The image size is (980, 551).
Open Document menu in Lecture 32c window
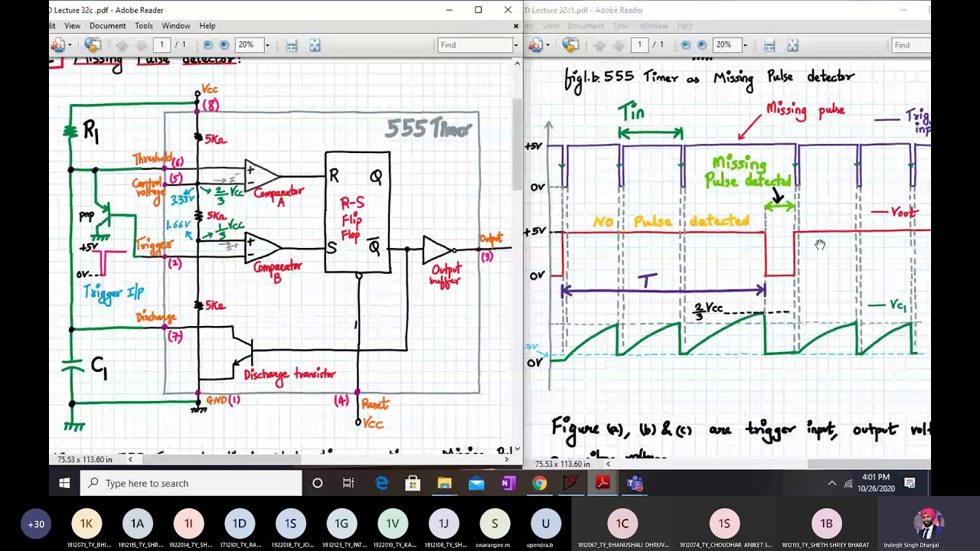pos(107,26)
